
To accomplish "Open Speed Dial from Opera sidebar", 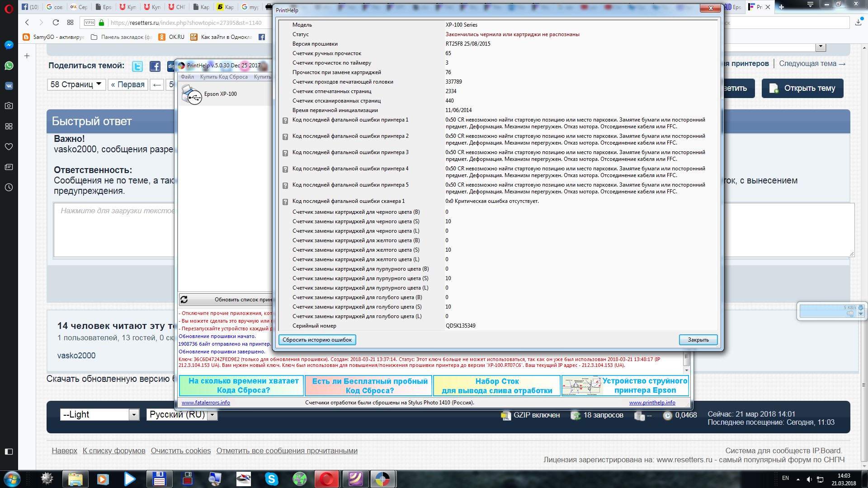I will (x=9, y=127).
